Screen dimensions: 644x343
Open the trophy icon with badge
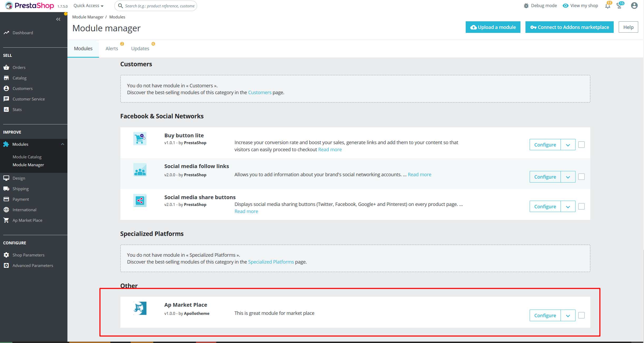[x=620, y=6]
